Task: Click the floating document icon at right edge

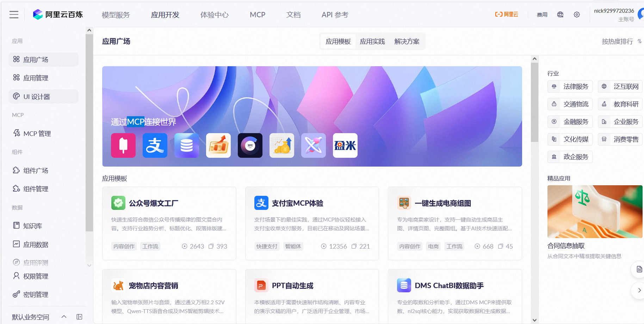Action: click(x=639, y=269)
